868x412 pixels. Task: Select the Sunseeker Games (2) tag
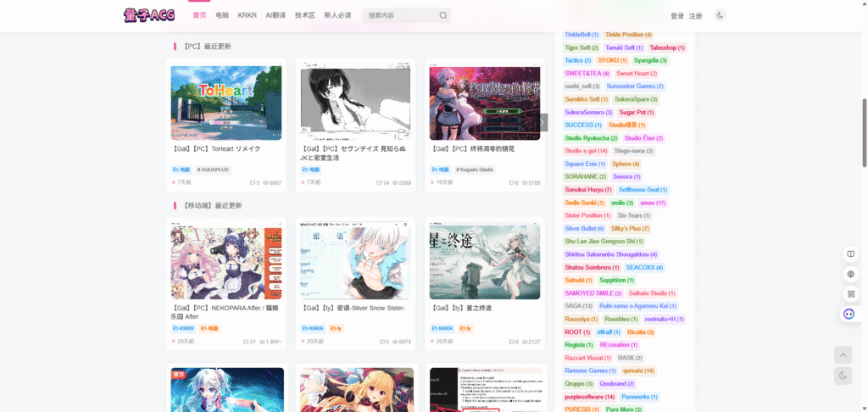pos(635,86)
